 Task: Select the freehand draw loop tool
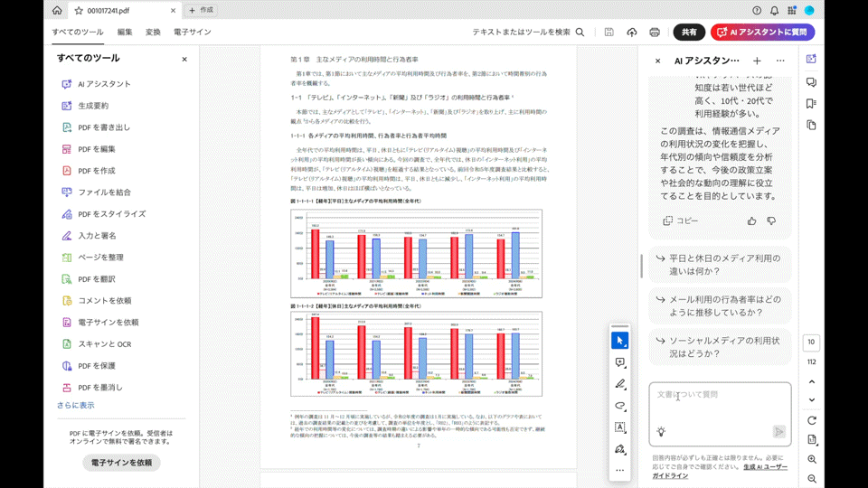pos(619,406)
